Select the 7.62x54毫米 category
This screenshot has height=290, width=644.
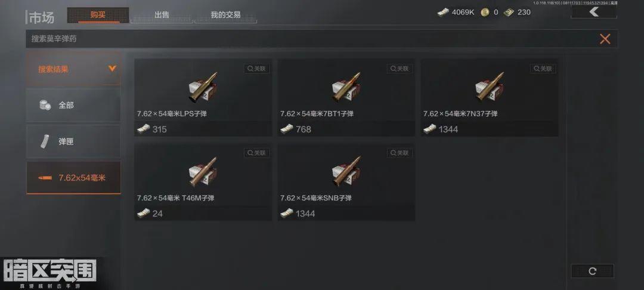point(73,178)
